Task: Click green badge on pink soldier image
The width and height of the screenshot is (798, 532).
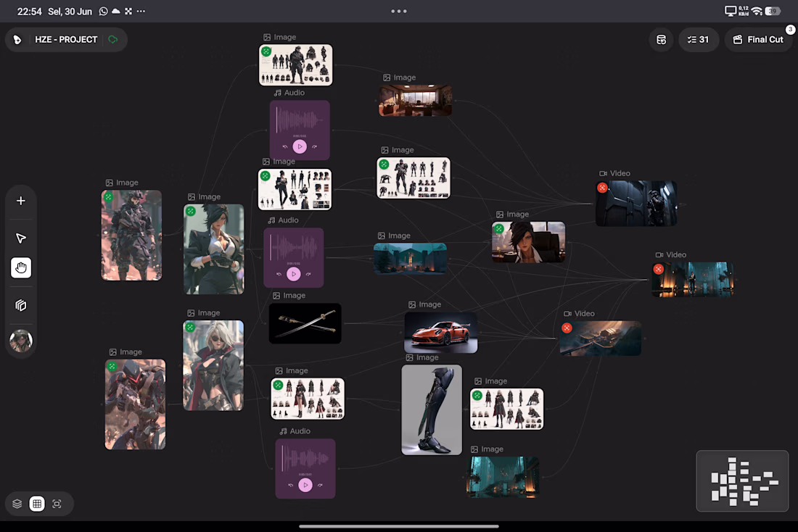Action: 108,197
